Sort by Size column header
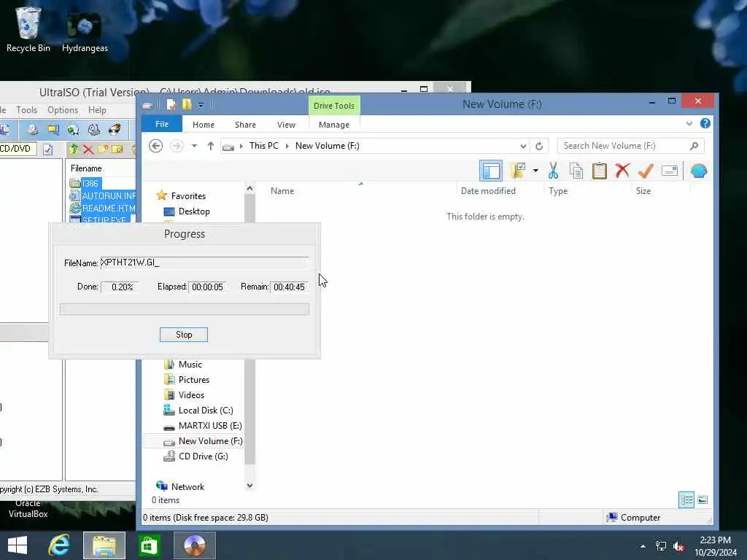This screenshot has width=747, height=560. tap(643, 191)
